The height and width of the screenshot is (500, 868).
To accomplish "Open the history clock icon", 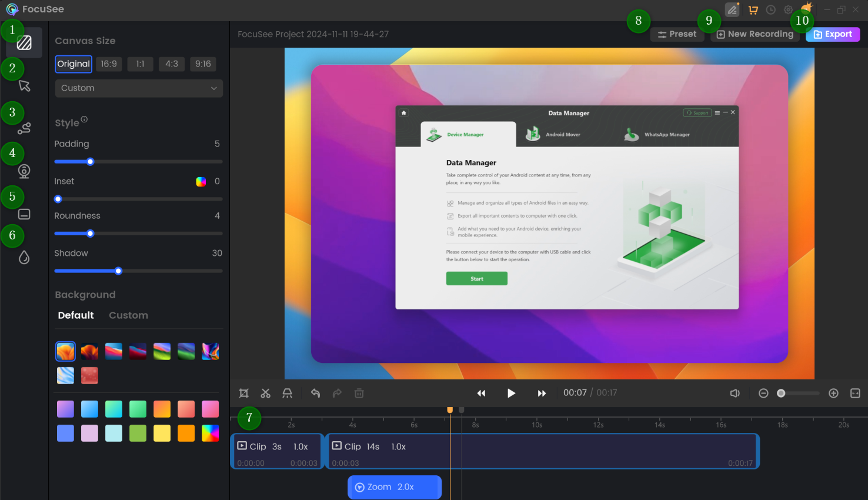I will click(771, 9).
